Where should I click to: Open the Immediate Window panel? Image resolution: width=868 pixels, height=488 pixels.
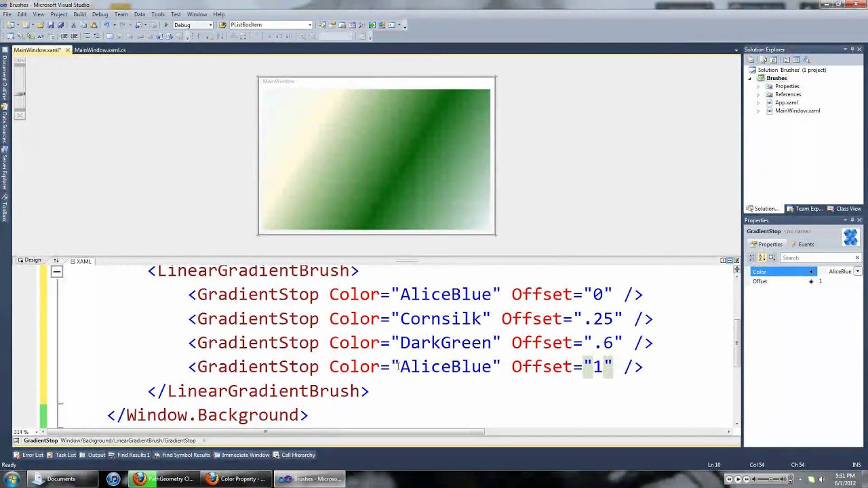pyautogui.click(x=242, y=455)
